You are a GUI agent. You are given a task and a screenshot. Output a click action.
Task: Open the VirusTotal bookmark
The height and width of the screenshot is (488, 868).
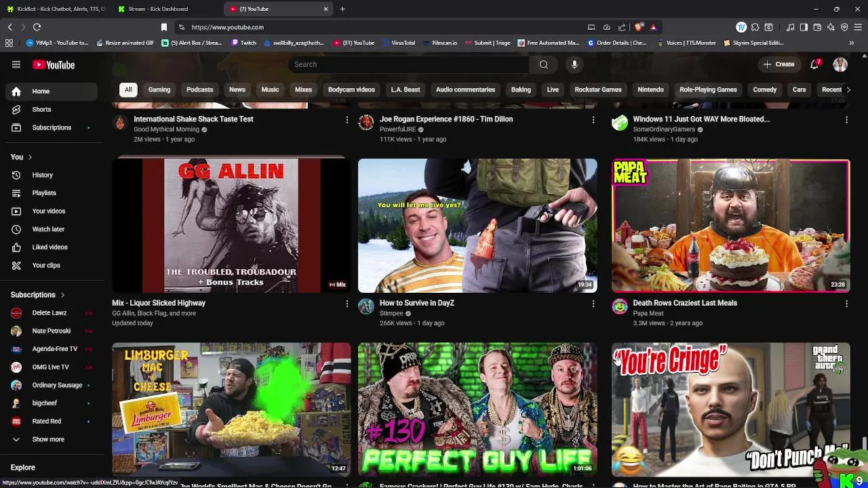coord(398,43)
